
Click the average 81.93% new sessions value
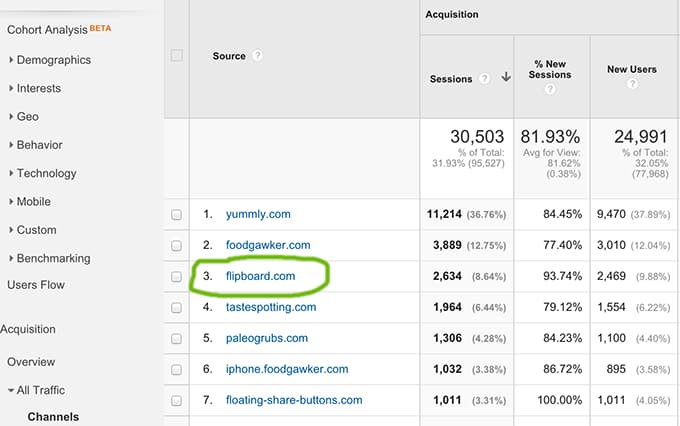click(550, 137)
